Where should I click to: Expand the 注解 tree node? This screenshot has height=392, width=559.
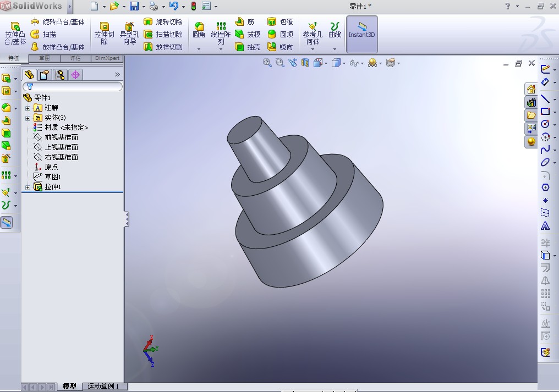coord(28,108)
